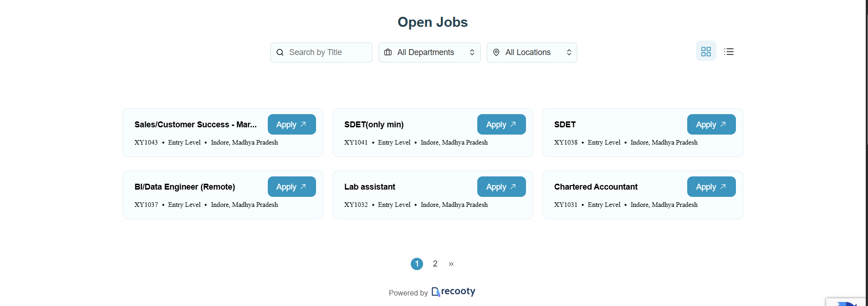The width and height of the screenshot is (868, 306).
Task: Open the recooty logo link
Action: pyautogui.click(x=454, y=291)
